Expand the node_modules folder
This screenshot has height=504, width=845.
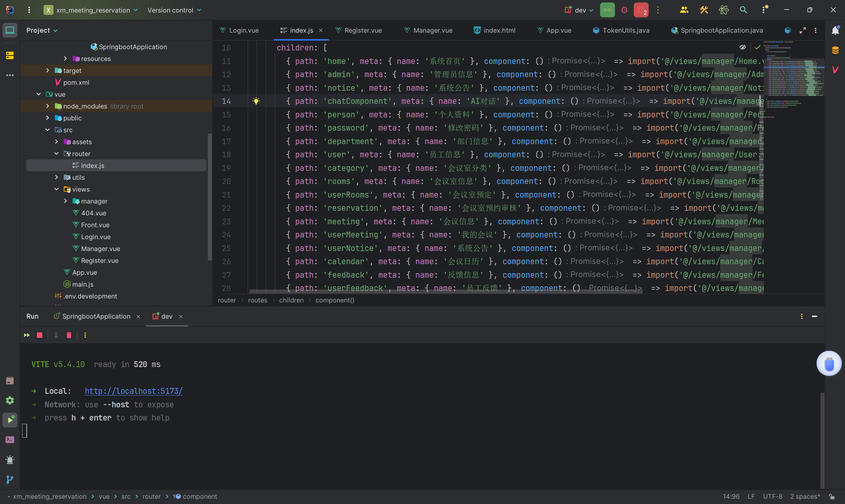(48, 106)
